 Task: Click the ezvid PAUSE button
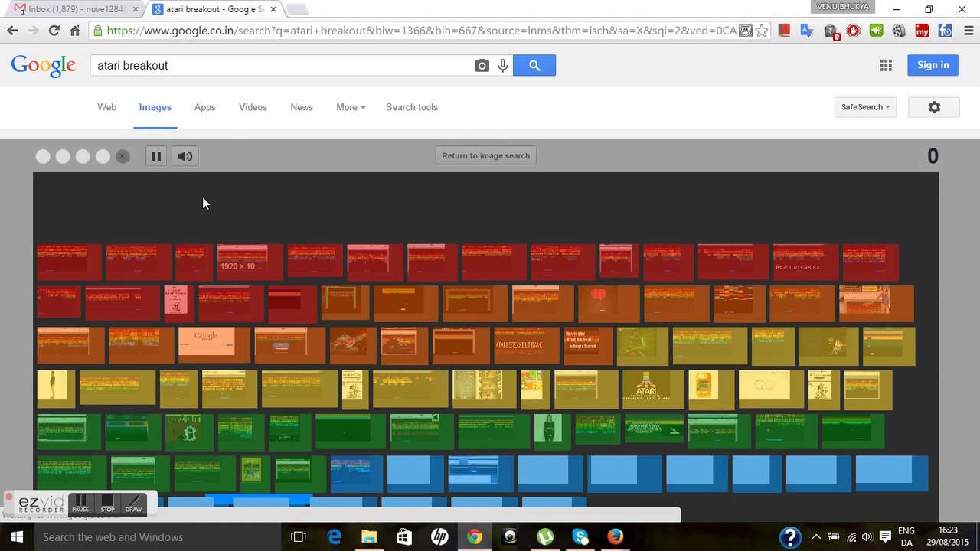click(x=80, y=503)
